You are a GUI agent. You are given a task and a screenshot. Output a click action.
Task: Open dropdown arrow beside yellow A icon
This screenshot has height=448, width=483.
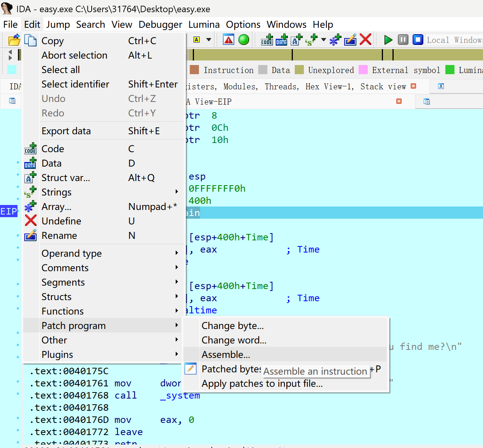pos(209,40)
